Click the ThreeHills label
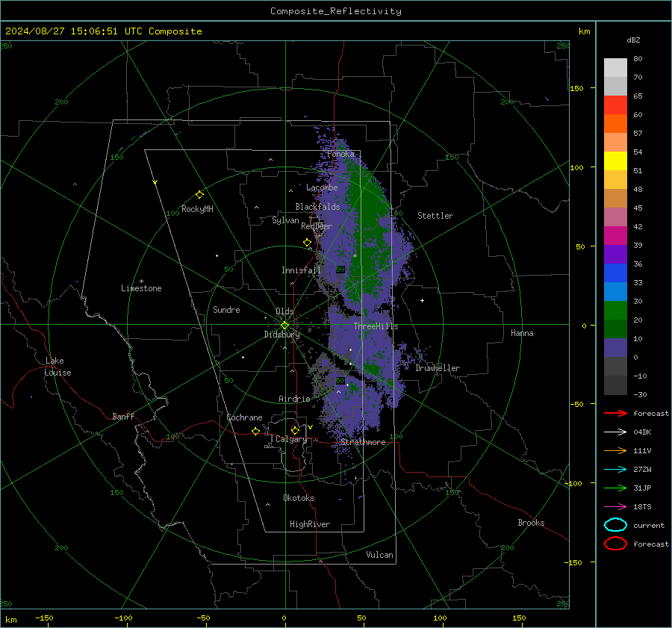 [376, 326]
